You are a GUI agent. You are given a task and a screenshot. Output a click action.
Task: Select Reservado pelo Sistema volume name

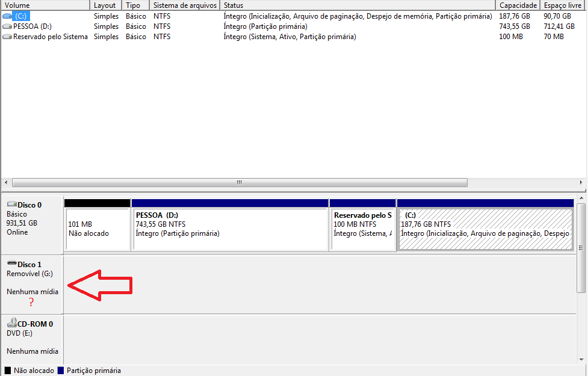[x=50, y=37]
